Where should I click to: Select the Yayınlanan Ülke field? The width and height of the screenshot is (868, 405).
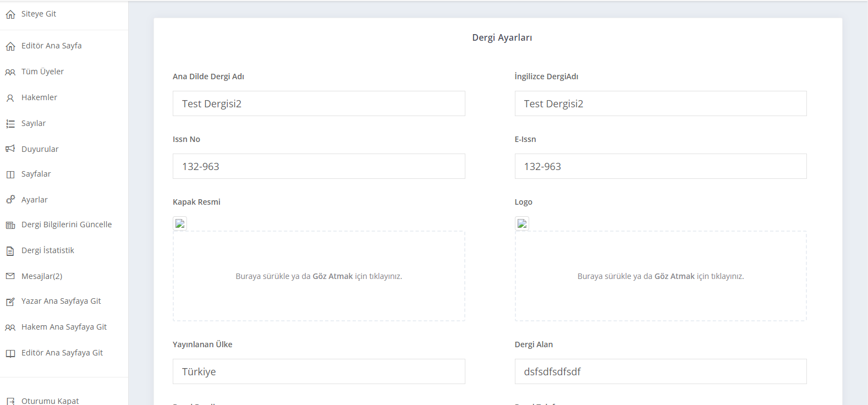pyautogui.click(x=318, y=371)
